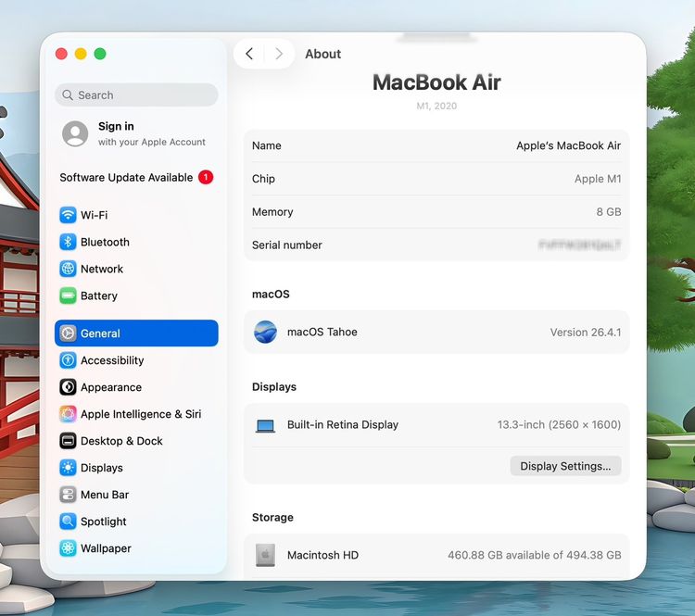Image resolution: width=695 pixels, height=616 pixels.
Task: Select the Menu Bar sidebar label
Action: click(x=105, y=495)
